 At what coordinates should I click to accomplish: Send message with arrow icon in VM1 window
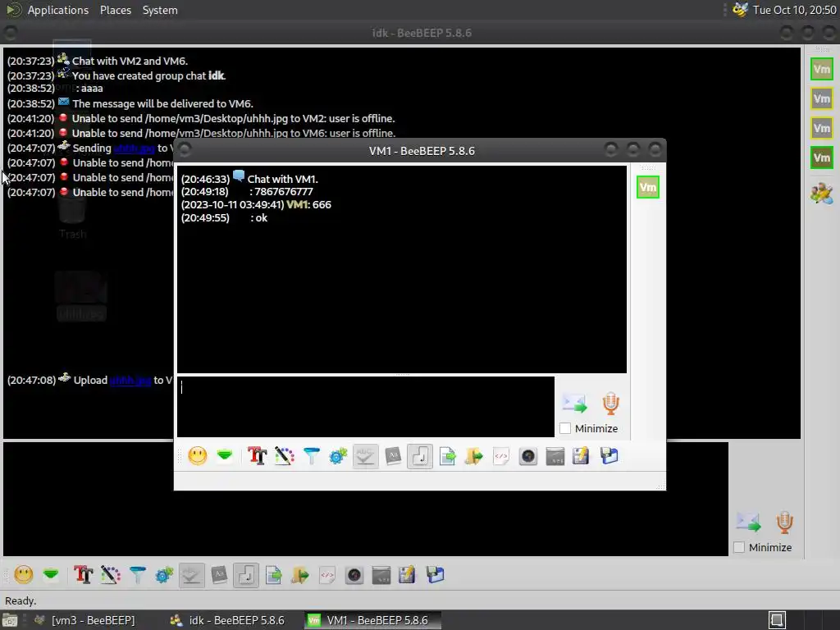pos(574,404)
